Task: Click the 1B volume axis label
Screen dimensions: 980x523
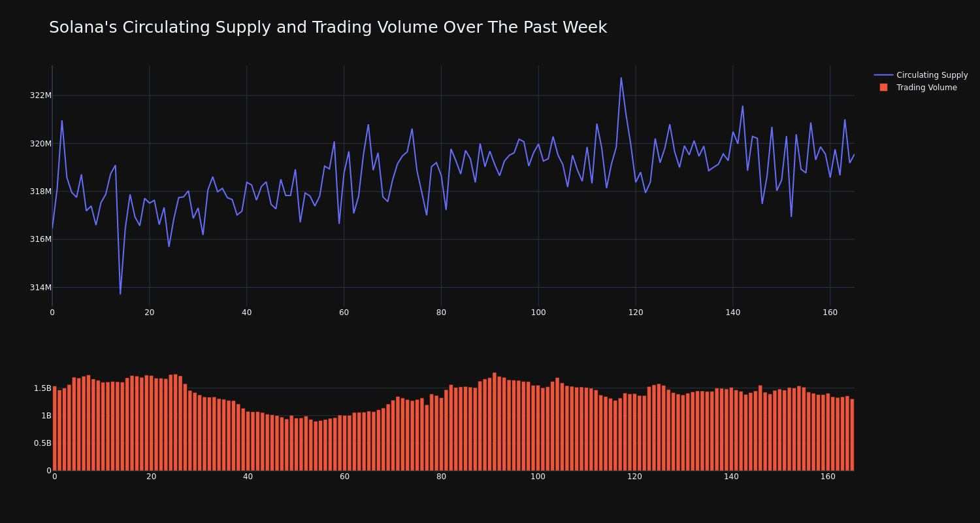Action: 46,416
